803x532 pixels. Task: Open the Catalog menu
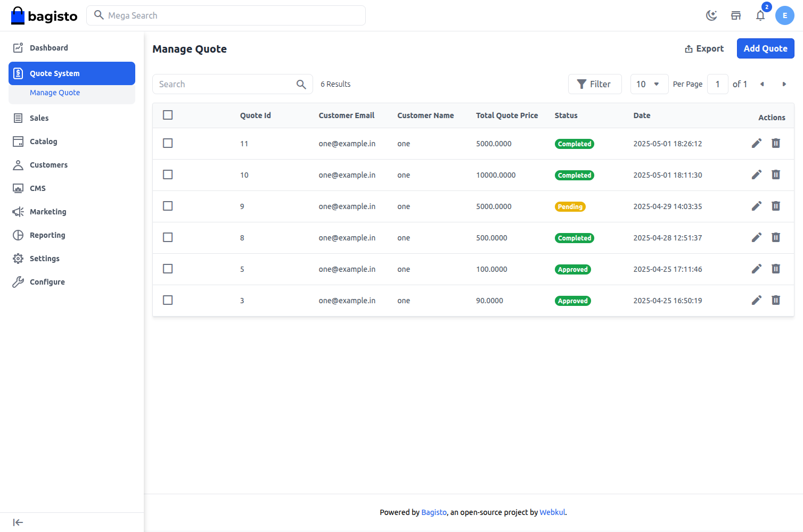(x=72, y=142)
